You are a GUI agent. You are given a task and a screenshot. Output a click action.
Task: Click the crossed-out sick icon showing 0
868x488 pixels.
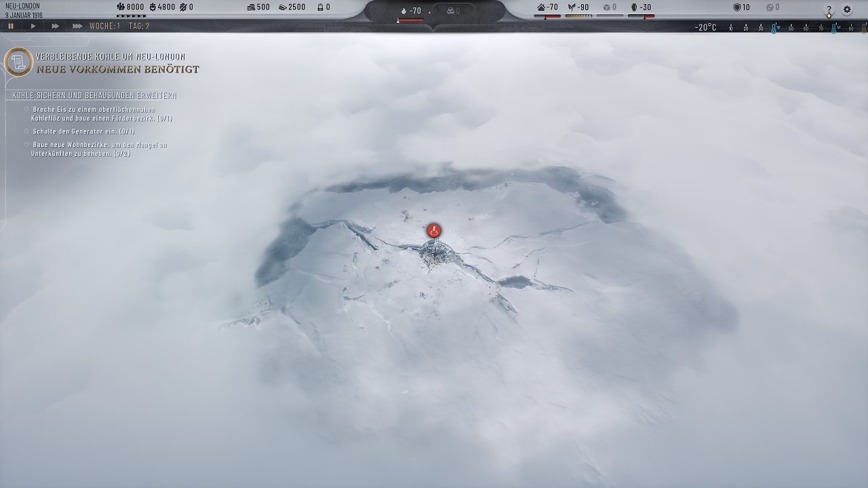pyautogui.click(x=183, y=7)
